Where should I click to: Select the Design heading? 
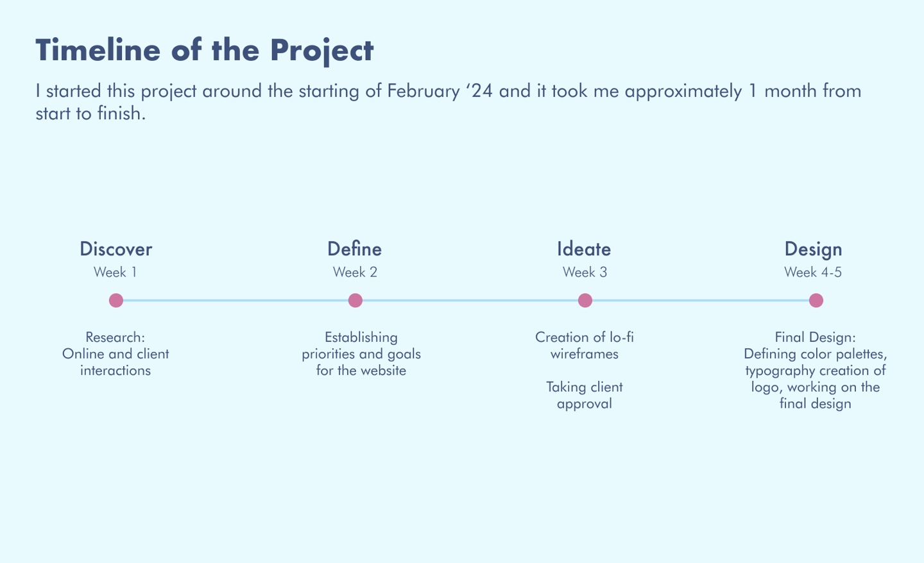tap(813, 249)
